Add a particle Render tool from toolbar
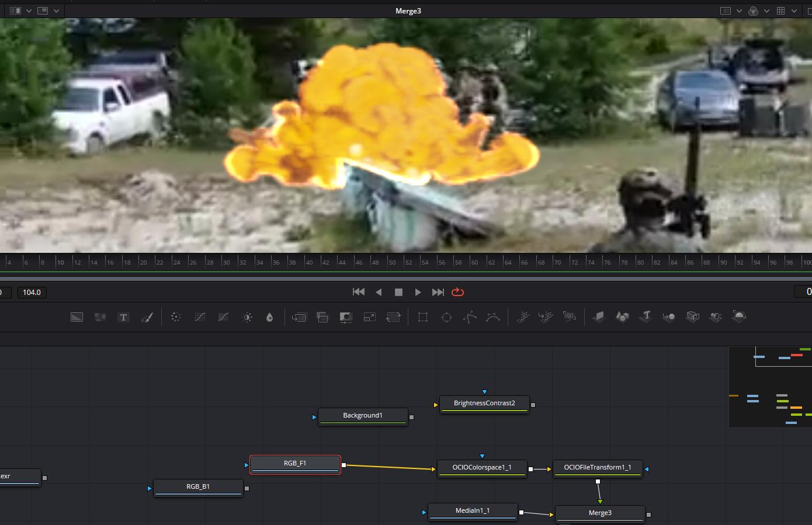The width and height of the screenshot is (812, 525). (x=570, y=317)
